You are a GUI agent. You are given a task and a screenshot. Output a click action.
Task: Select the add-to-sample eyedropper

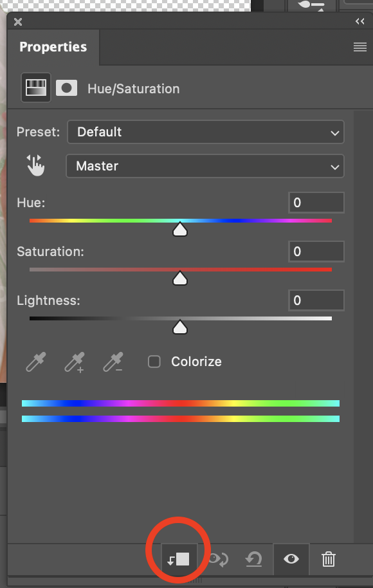[74, 362]
